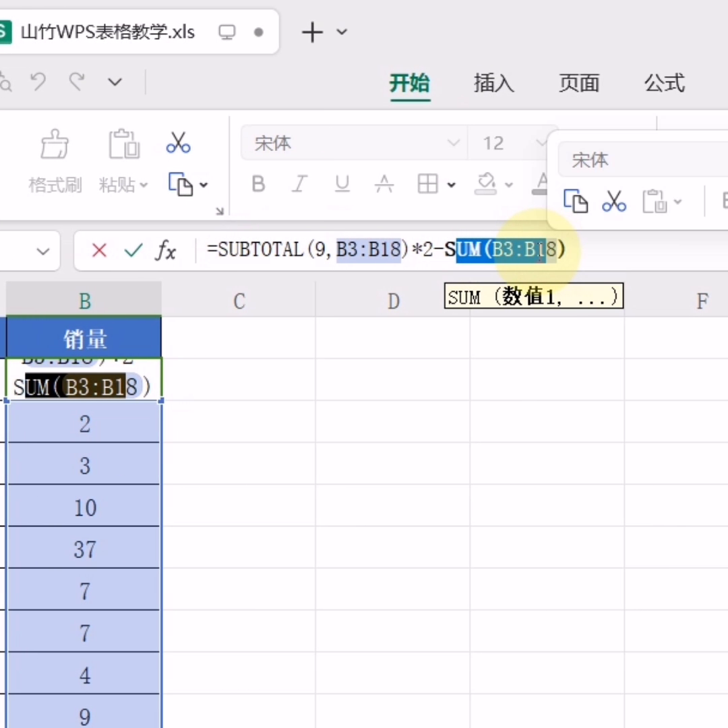The width and height of the screenshot is (728, 728).
Task: Click the Borders grid icon
Action: click(427, 184)
